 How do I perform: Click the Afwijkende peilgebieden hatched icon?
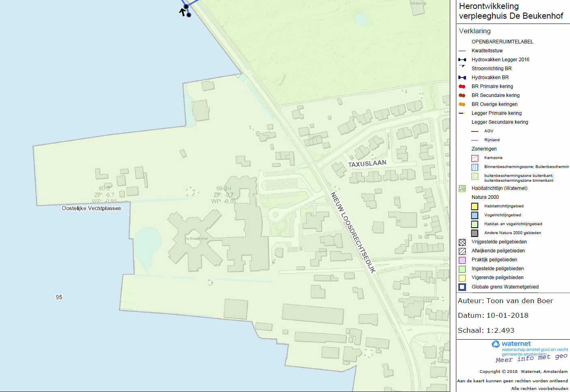(x=462, y=251)
